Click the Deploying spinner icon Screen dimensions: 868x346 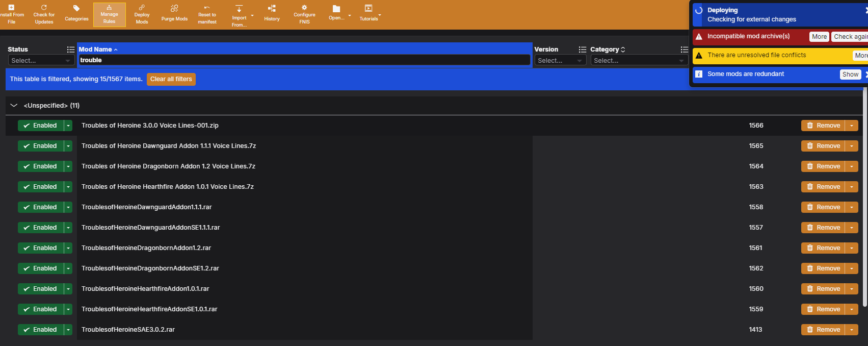click(x=699, y=10)
